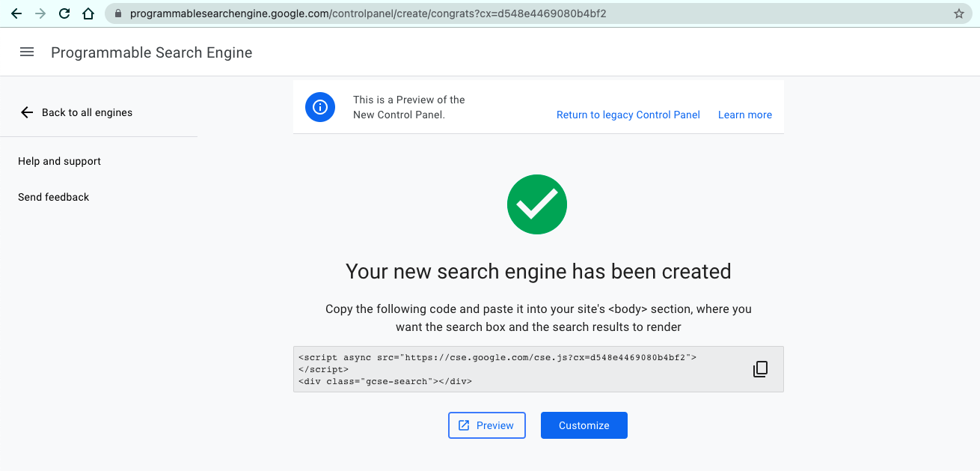Return to legacy Control Panel

(x=628, y=115)
